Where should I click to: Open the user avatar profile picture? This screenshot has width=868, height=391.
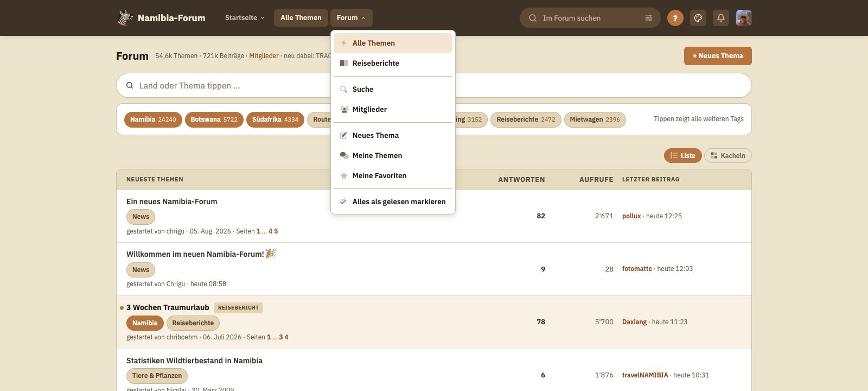(744, 18)
